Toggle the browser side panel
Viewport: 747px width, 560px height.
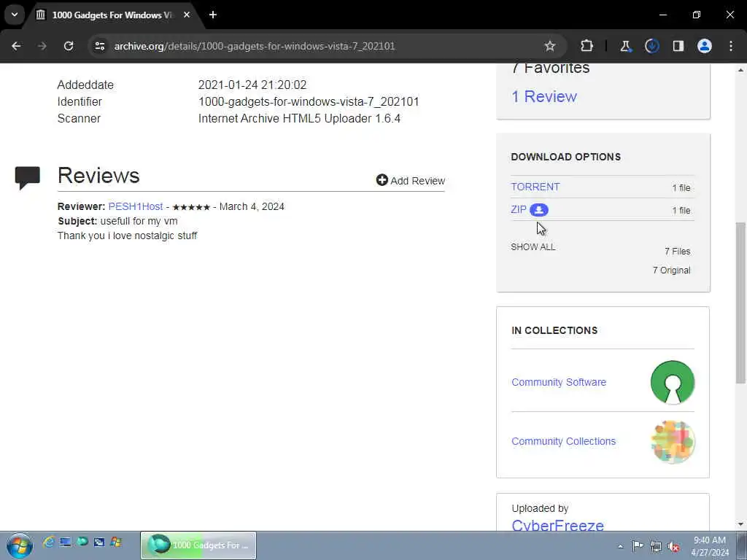pyautogui.click(x=678, y=46)
